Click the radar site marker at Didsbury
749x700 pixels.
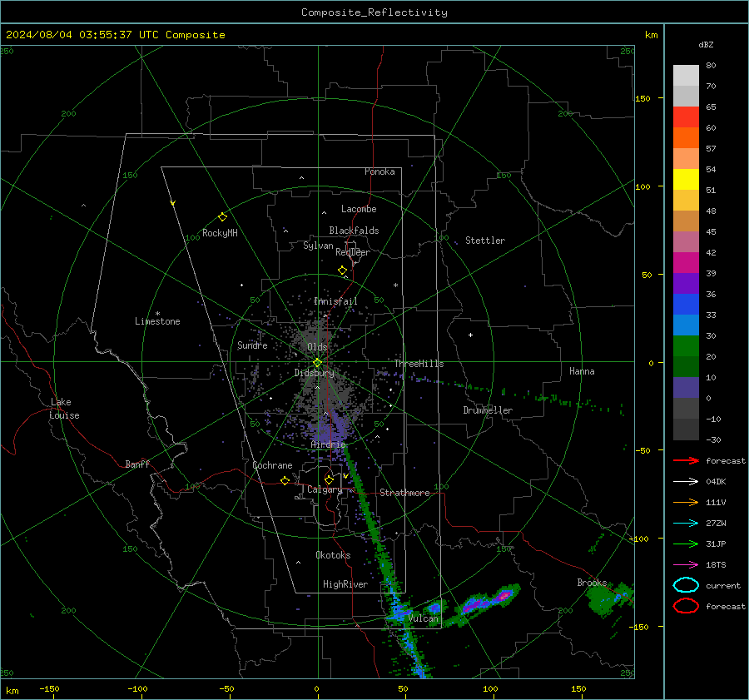point(317,363)
